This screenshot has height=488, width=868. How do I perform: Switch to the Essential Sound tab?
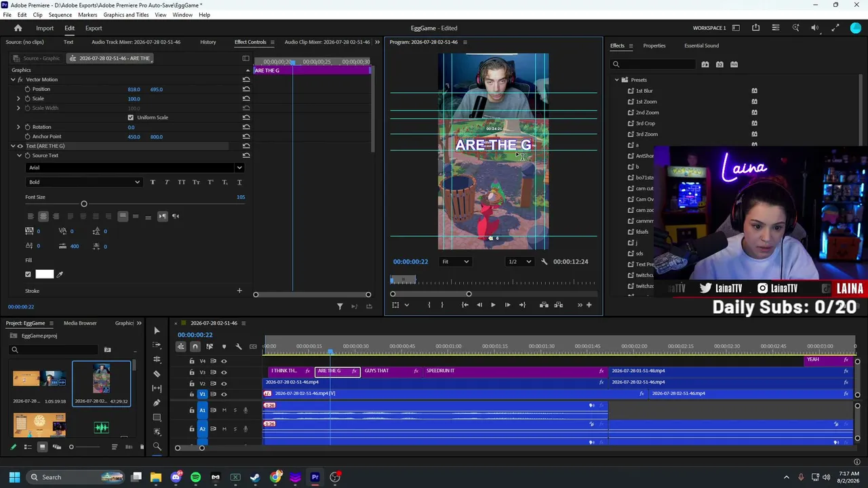click(701, 45)
